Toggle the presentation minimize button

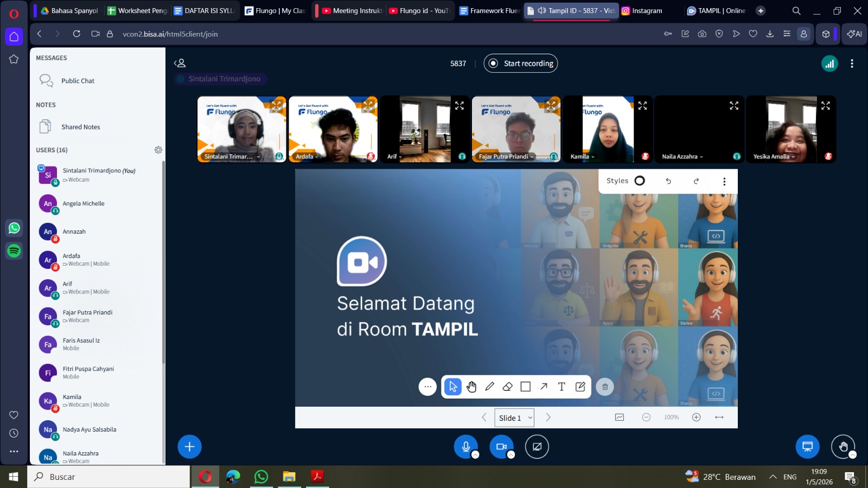807,447
